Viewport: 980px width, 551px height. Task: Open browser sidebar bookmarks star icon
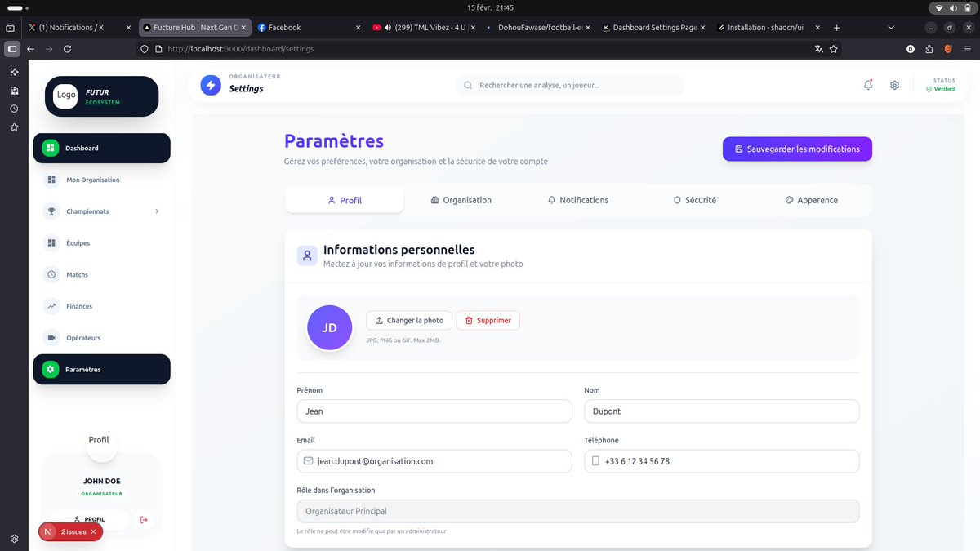(14, 127)
